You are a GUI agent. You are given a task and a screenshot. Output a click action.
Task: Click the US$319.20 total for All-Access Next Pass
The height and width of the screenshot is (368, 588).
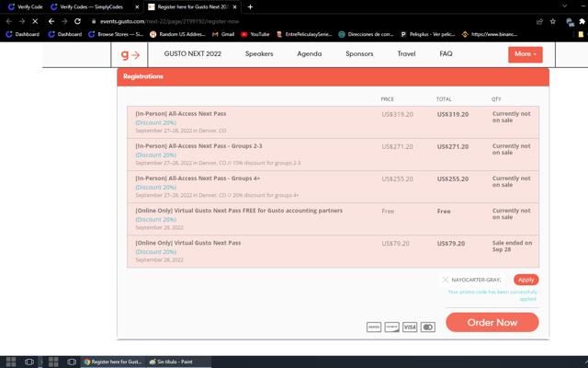(x=453, y=114)
